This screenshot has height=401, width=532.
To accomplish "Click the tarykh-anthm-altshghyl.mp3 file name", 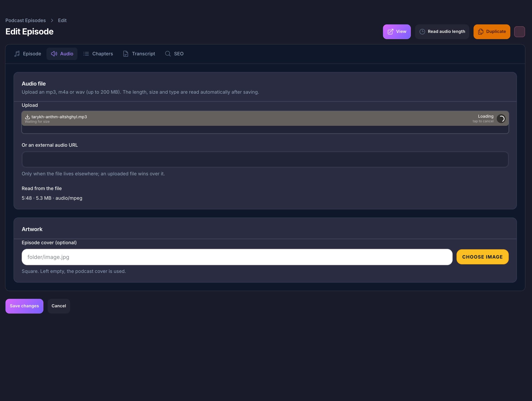I will click(x=59, y=117).
